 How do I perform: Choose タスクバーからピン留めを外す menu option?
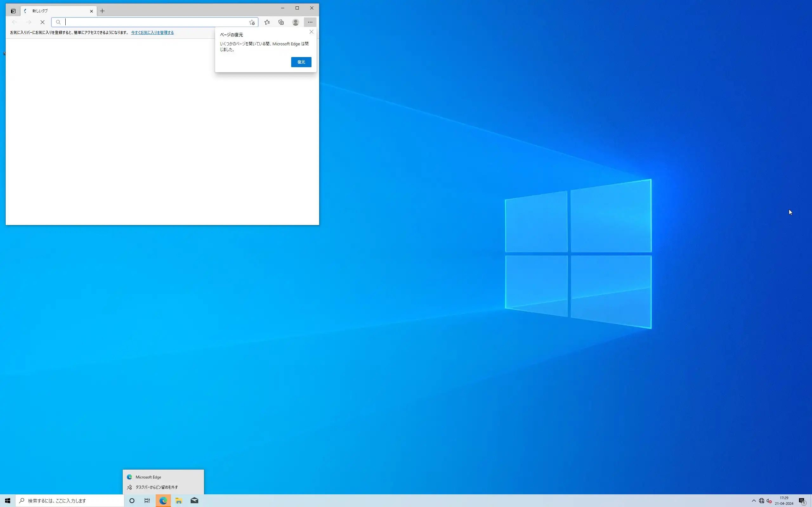point(156,487)
